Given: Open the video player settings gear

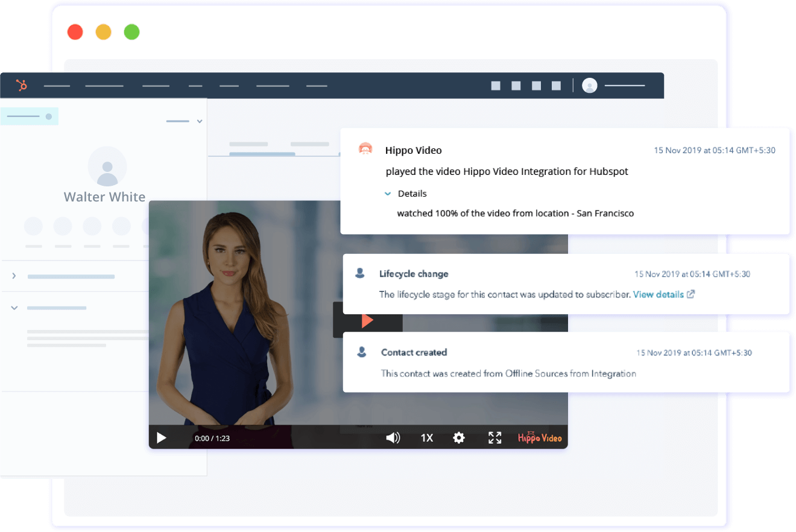Looking at the screenshot, I should point(459,438).
